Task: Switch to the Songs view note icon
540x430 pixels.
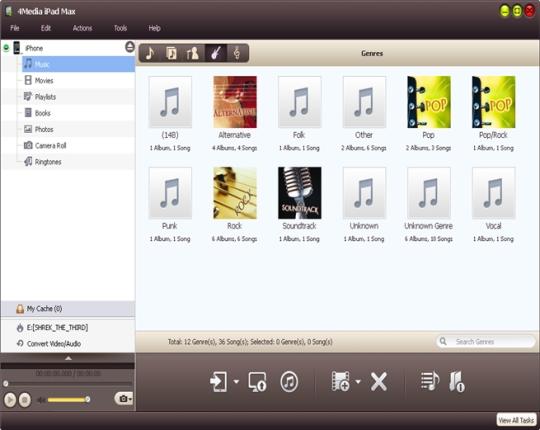Action: [150, 53]
